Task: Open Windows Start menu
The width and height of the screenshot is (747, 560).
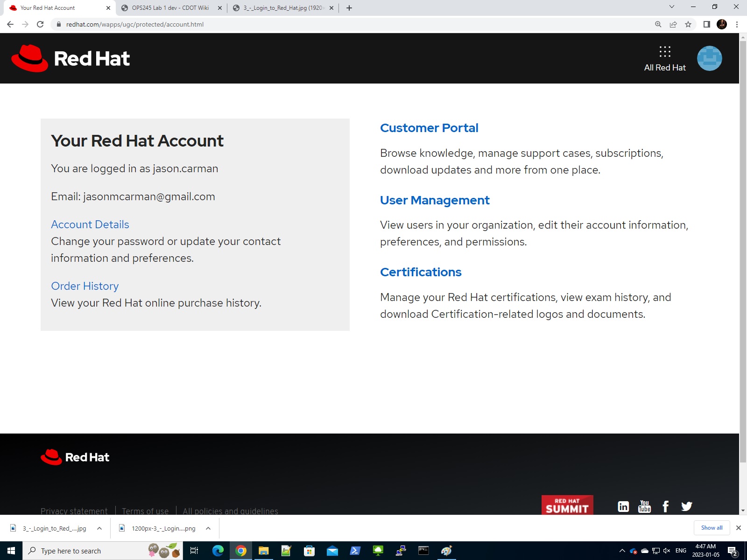Action: (11, 551)
